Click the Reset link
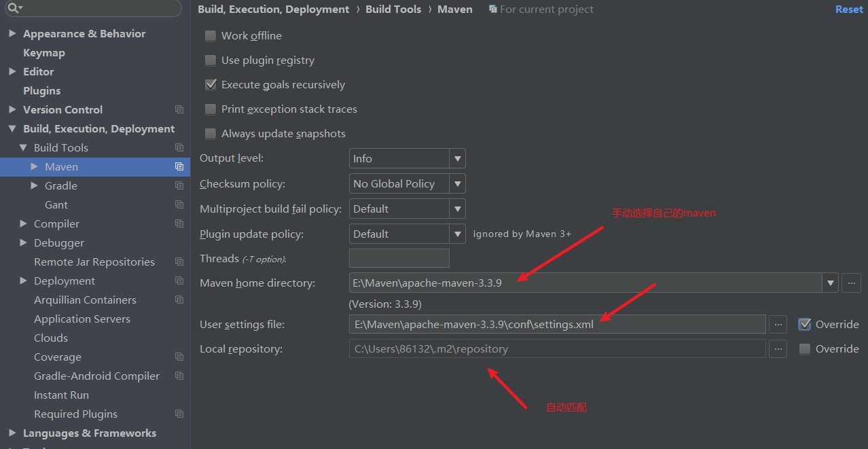Screen dimensions: 868x449 849,9
